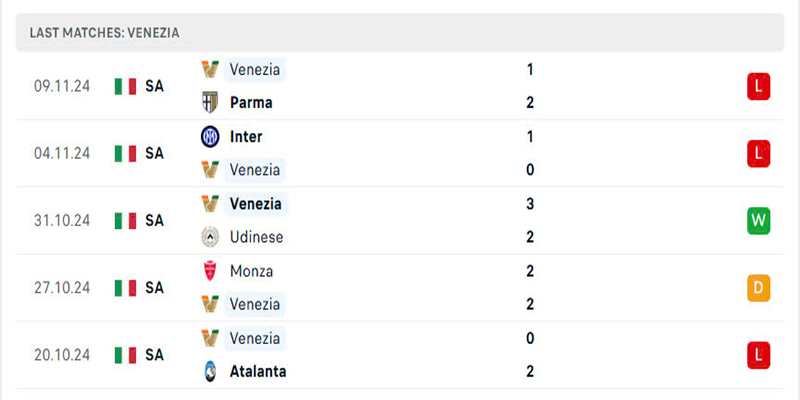Image resolution: width=800 pixels, height=400 pixels.
Task: Click the orange D result badge
Action: [x=758, y=288]
